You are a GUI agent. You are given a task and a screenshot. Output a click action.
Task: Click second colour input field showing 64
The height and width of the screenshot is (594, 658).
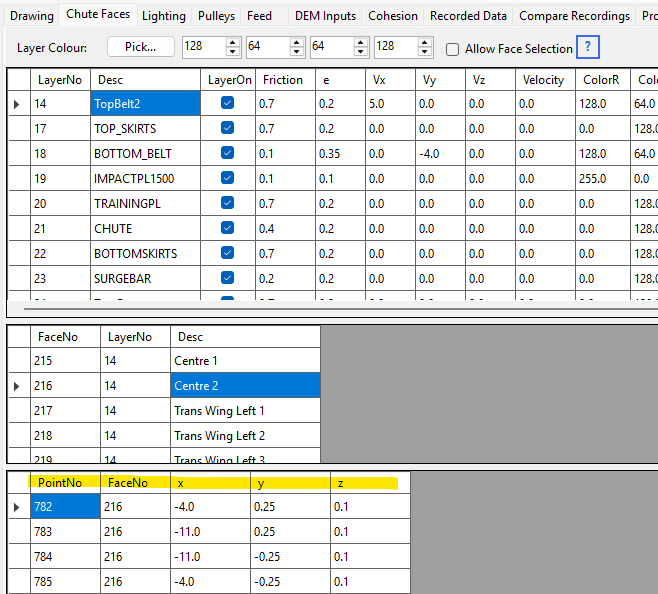[x=268, y=46]
